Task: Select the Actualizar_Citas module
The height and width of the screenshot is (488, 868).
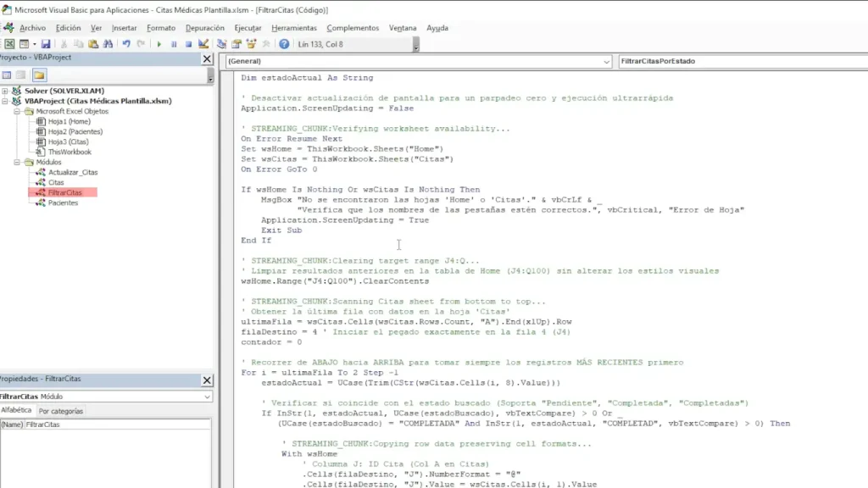Action: click(x=73, y=172)
